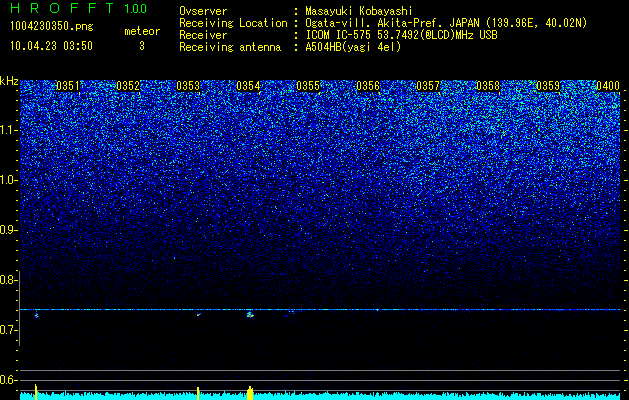
Task: Click the observer name Masayuki Kobayashi
Action: 359,11
